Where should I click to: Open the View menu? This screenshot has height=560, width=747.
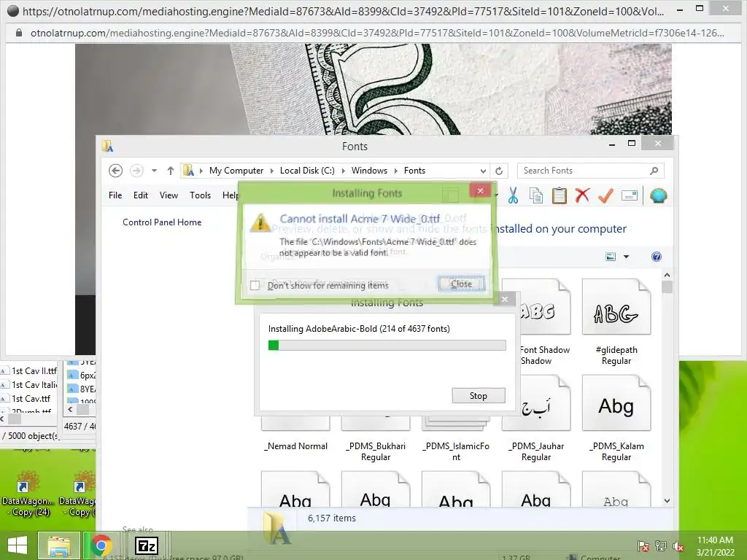tap(169, 195)
